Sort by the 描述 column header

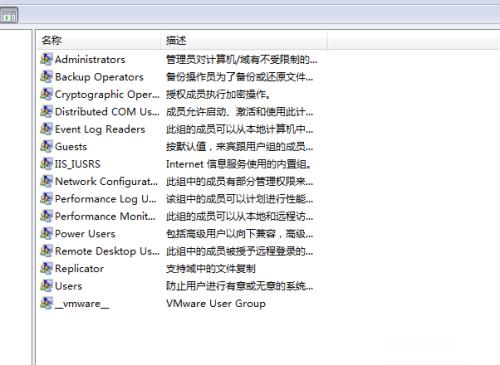pos(244,40)
